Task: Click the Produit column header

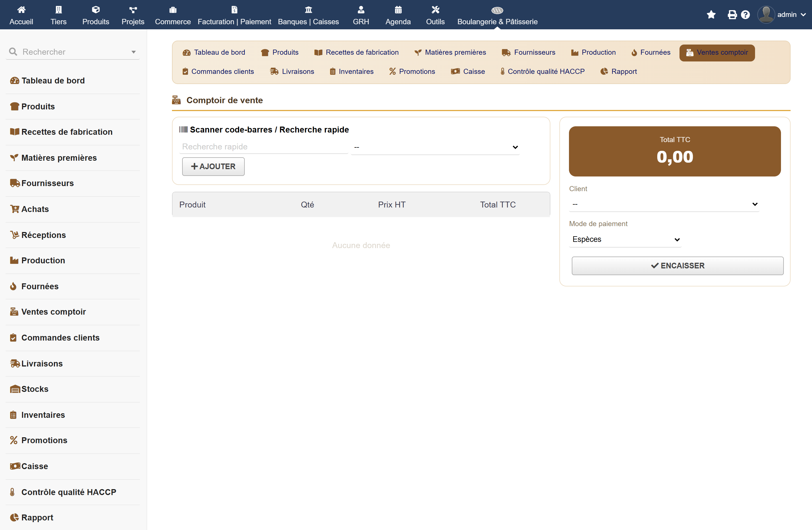Action: pyautogui.click(x=192, y=204)
